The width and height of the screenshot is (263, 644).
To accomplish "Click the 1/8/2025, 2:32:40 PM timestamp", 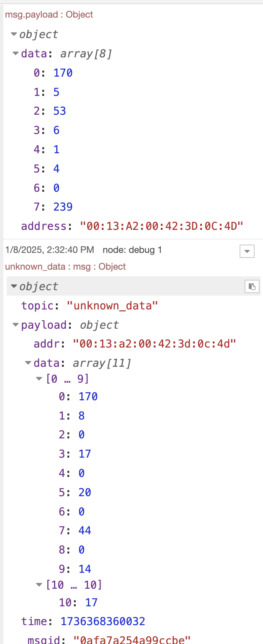I will (x=49, y=250).
